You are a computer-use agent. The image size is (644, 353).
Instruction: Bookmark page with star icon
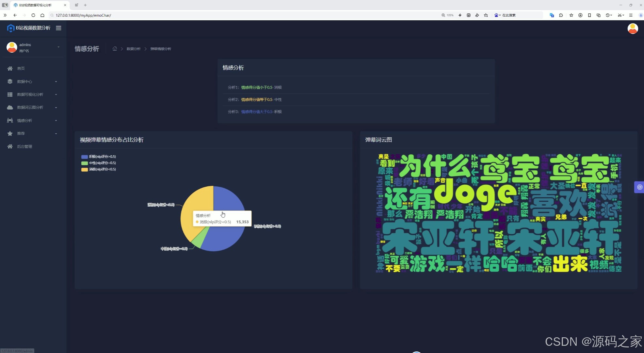[486, 15]
